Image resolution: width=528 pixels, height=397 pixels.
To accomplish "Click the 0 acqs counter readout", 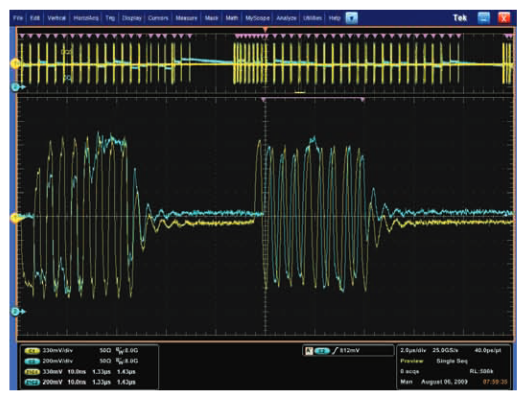I will coord(410,371).
